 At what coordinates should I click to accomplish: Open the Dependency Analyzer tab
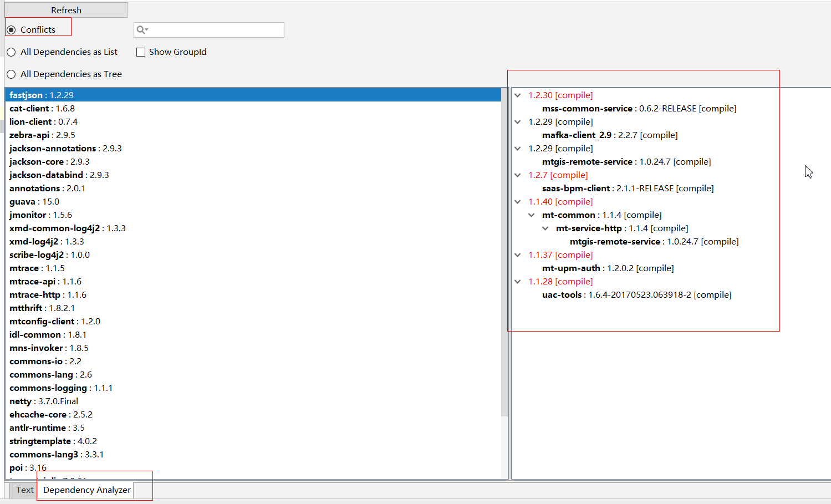click(x=87, y=490)
